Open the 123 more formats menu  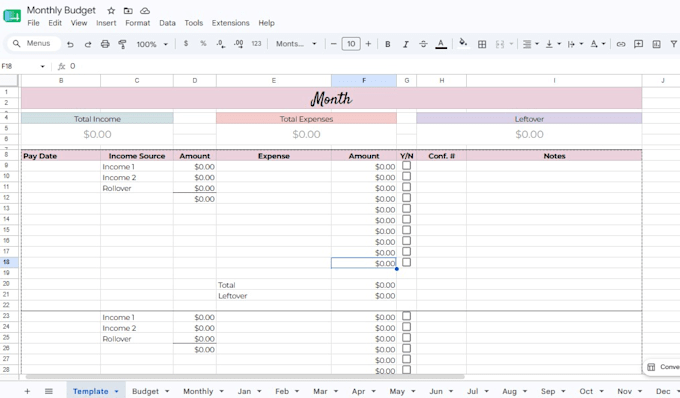pyautogui.click(x=256, y=44)
